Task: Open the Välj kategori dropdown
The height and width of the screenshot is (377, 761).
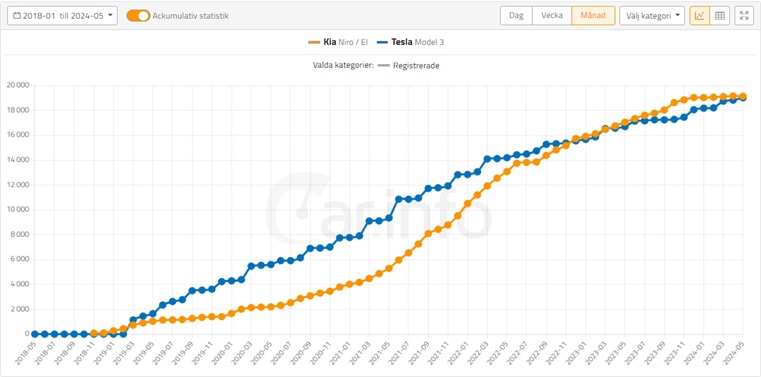Action: [x=652, y=16]
